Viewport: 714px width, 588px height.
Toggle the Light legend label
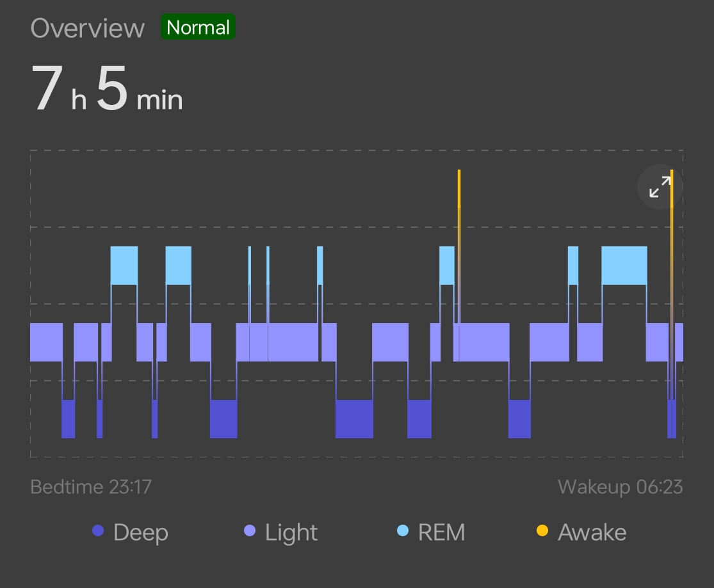pyautogui.click(x=291, y=532)
